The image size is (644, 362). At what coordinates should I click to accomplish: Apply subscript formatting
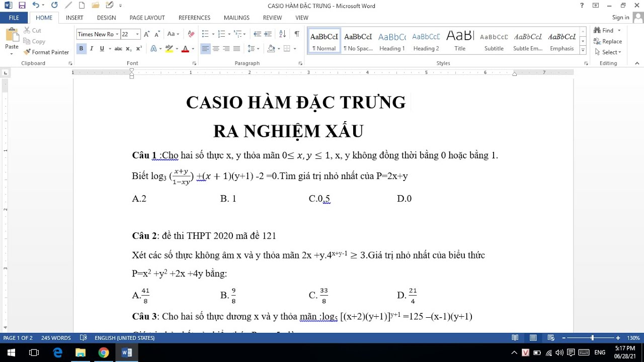click(x=129, y=49)
